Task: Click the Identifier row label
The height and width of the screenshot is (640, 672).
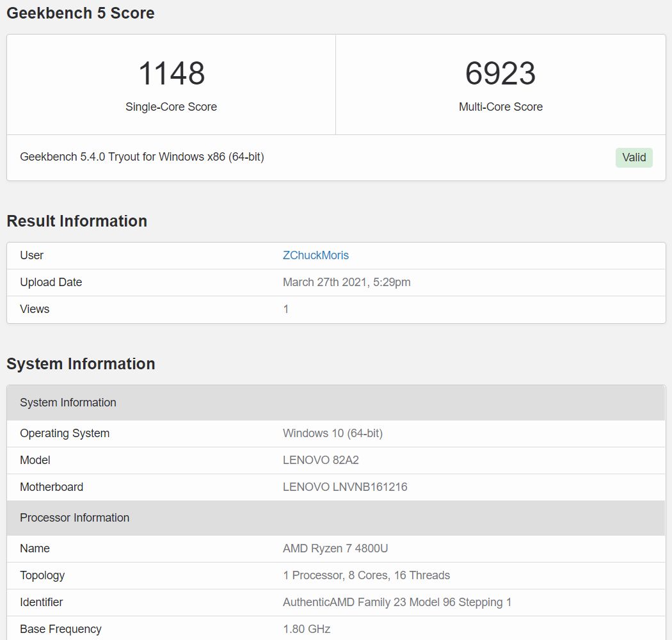Action: (x=41, y=602)
